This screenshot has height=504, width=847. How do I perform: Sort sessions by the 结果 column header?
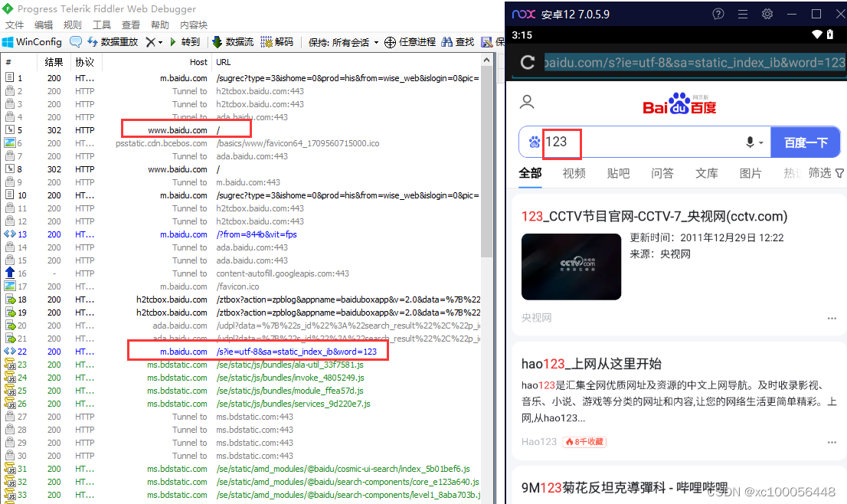click(54, 62)
